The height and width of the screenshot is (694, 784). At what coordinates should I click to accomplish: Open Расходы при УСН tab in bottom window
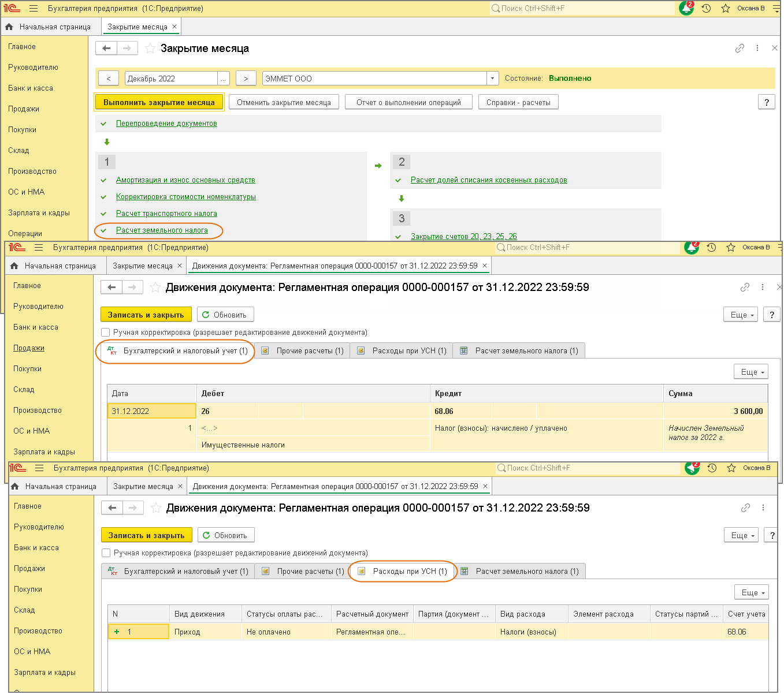tap(402, 572)
